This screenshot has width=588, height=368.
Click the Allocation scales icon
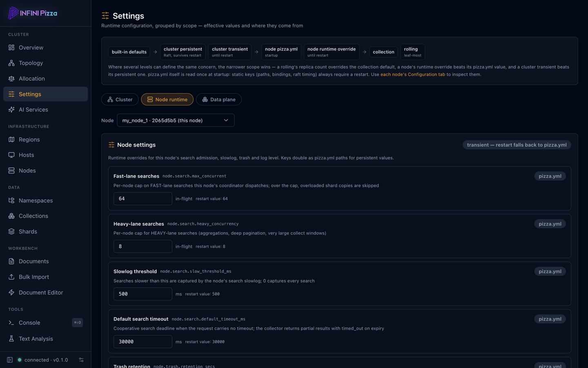(x=11, y=79)
